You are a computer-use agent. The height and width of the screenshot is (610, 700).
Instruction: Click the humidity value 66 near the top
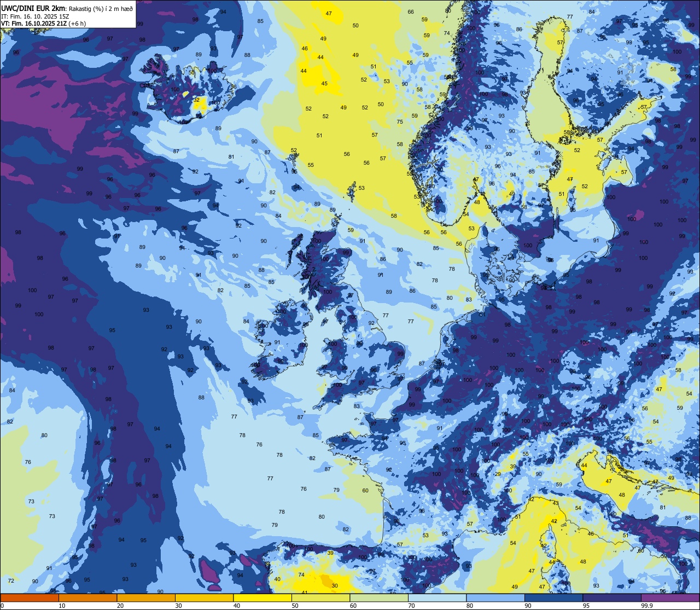(411, 12)
